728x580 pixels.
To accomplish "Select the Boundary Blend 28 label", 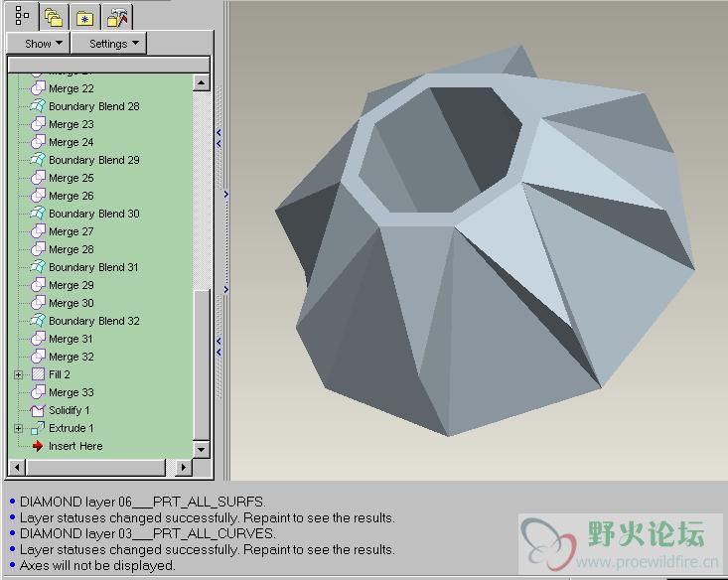I will click(94, 106).
